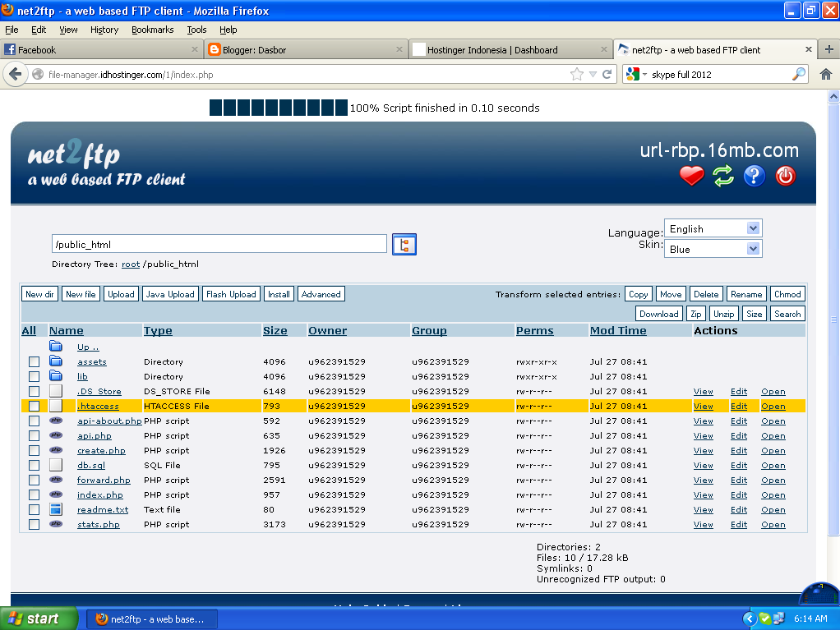
Task: Click the red power logout icon
Action: (785, 176)
